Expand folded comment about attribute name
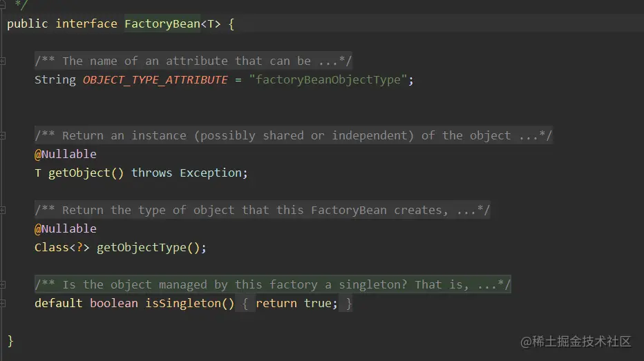 3,61
